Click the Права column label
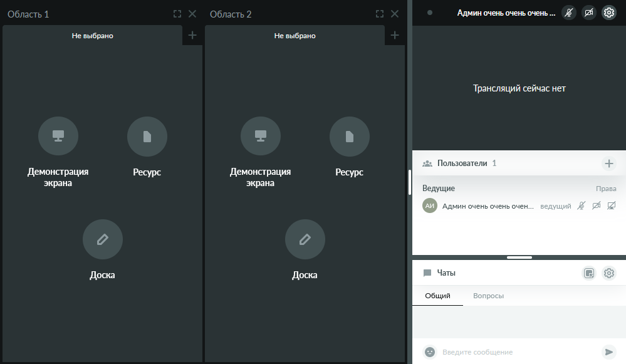Image resolution: width=626 pixels, height=364 pixels. pos(606,189)
